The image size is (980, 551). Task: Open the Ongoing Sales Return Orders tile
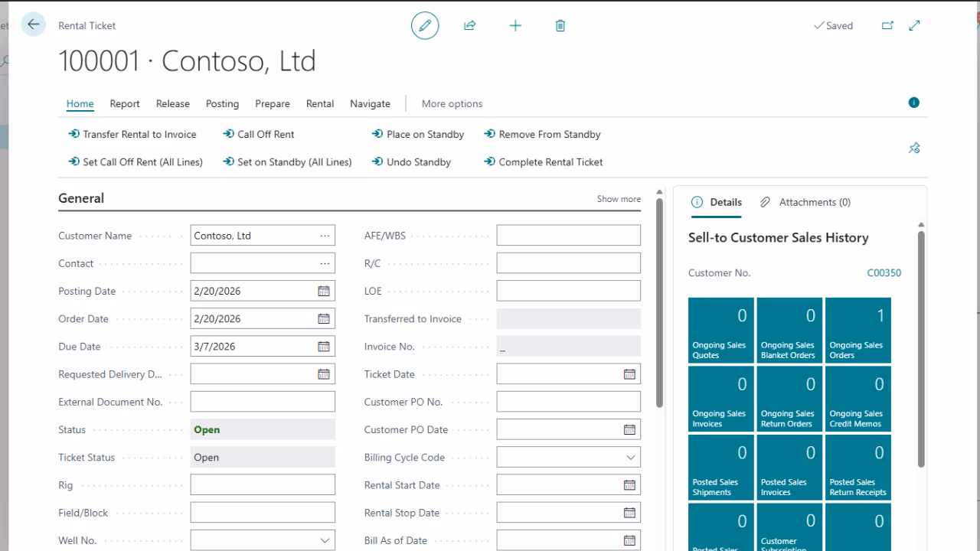pos(789,399)
